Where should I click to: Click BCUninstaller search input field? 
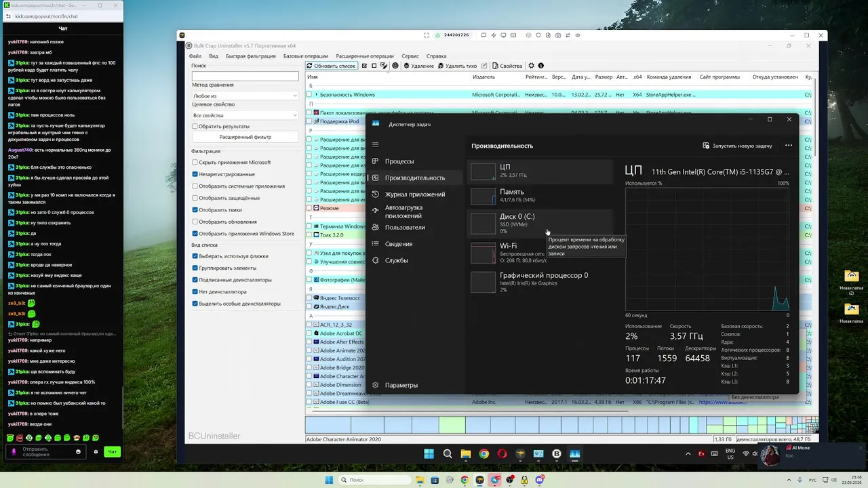point(245,77)
